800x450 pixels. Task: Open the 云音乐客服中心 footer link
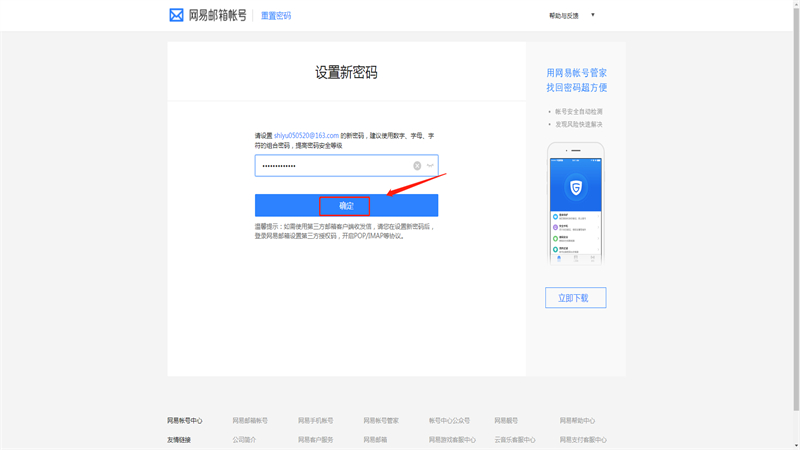[x=514, y=440]
